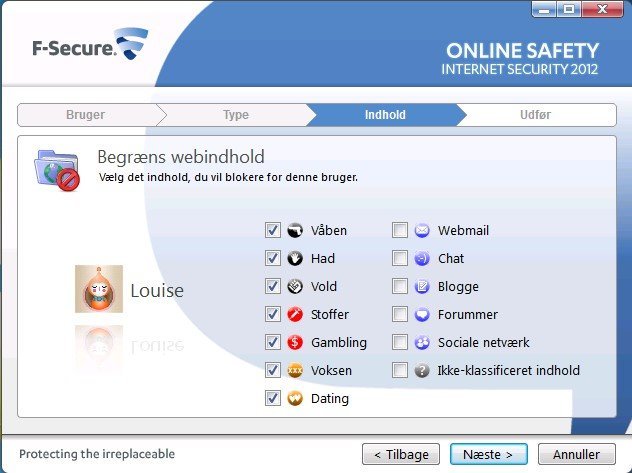Image resolution: width=632 pixels, height=473 pixels.
Task: Click the Stoffer label
Action: point(330,314)
